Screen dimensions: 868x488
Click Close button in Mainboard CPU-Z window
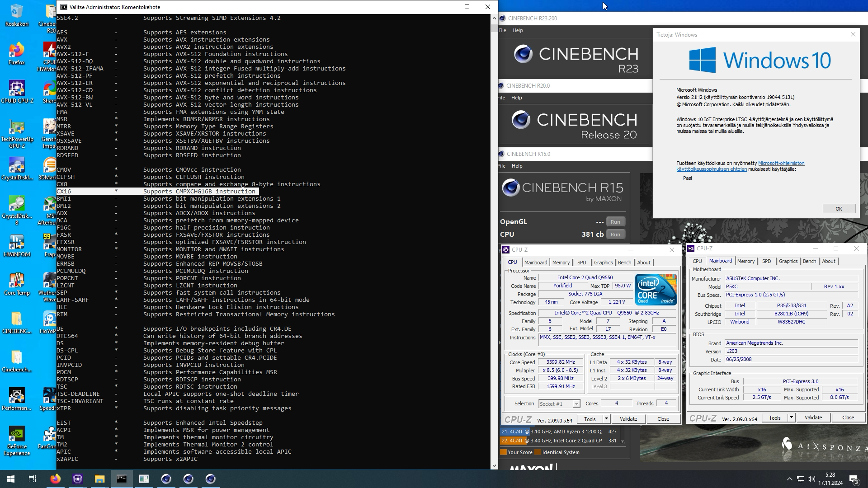[x=848, y=418]
